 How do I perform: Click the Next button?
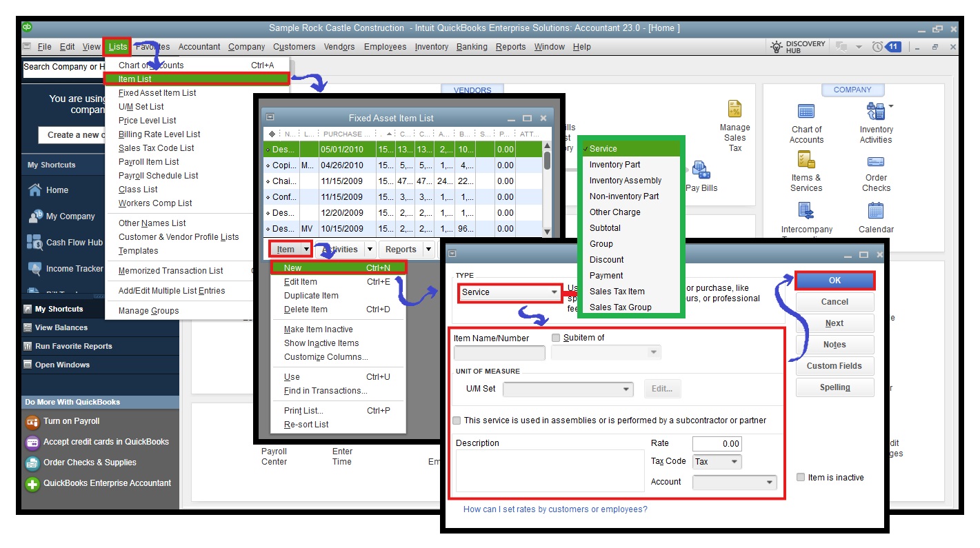click(834, 323)
